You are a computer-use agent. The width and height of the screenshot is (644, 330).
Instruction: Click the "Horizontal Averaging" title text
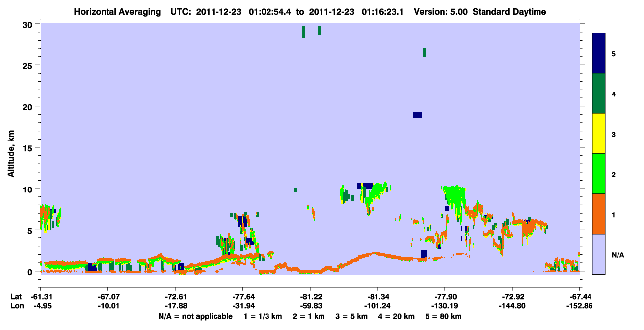click(x=116, y=12)
